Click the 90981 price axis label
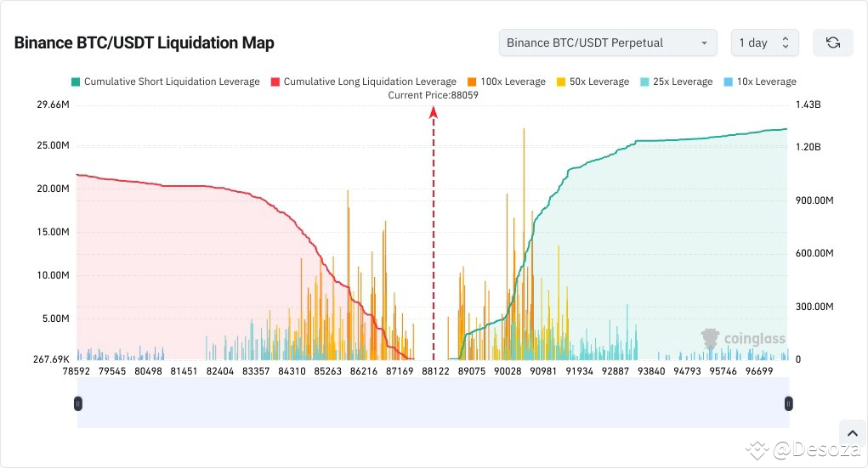The image size is (868, 468). 543,371
